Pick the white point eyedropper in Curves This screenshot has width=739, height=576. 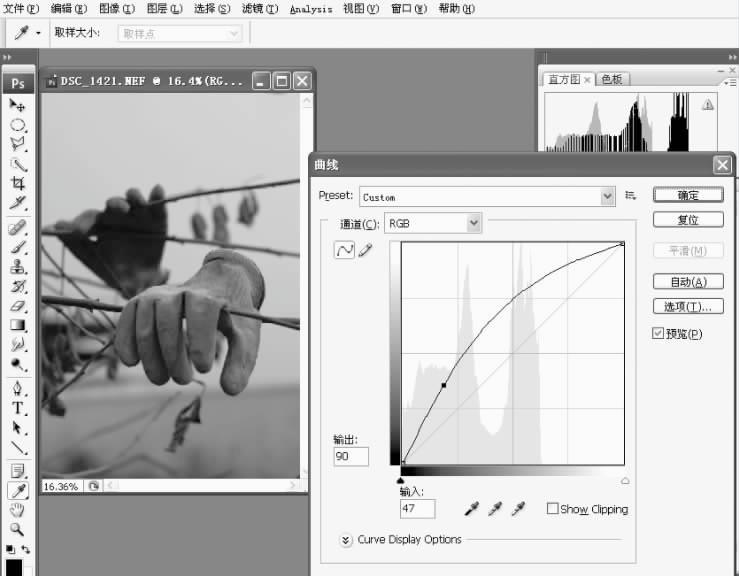coord(518,509)
